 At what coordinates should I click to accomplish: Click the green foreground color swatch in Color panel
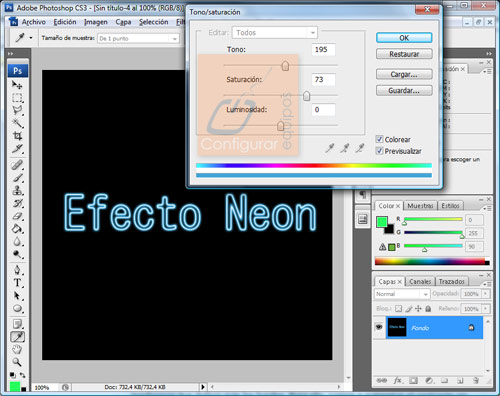point(382,222)
